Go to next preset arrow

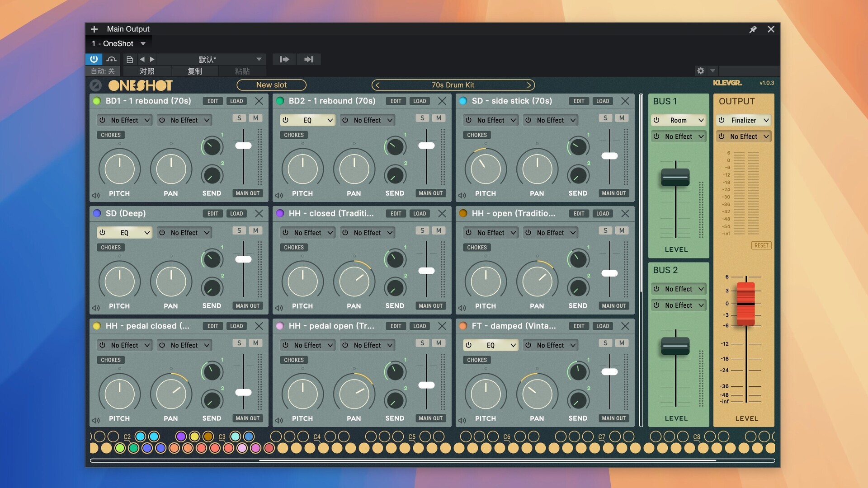(152, 59)
